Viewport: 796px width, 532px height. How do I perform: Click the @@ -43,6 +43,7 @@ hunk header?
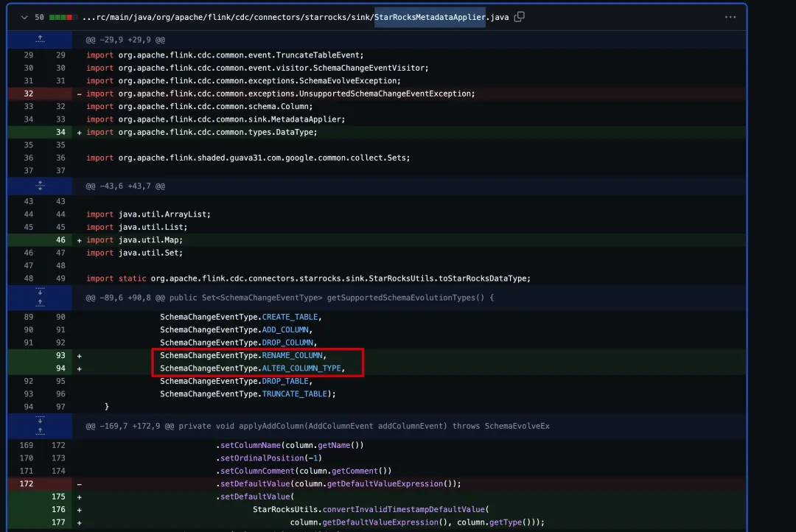(125, 186)
